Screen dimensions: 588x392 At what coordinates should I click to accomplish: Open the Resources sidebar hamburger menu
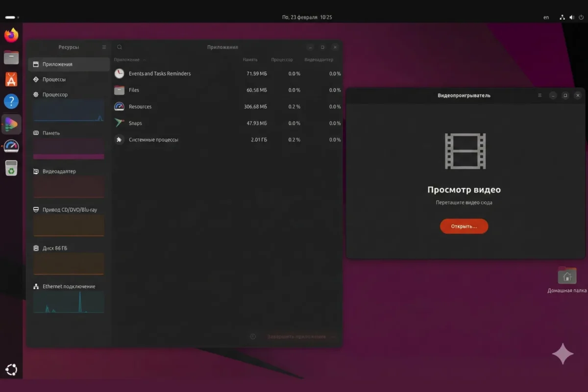pos(103,47)
